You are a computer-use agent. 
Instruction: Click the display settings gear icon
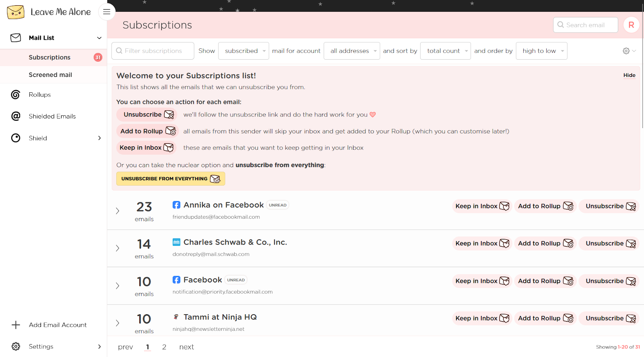point(626,51)
